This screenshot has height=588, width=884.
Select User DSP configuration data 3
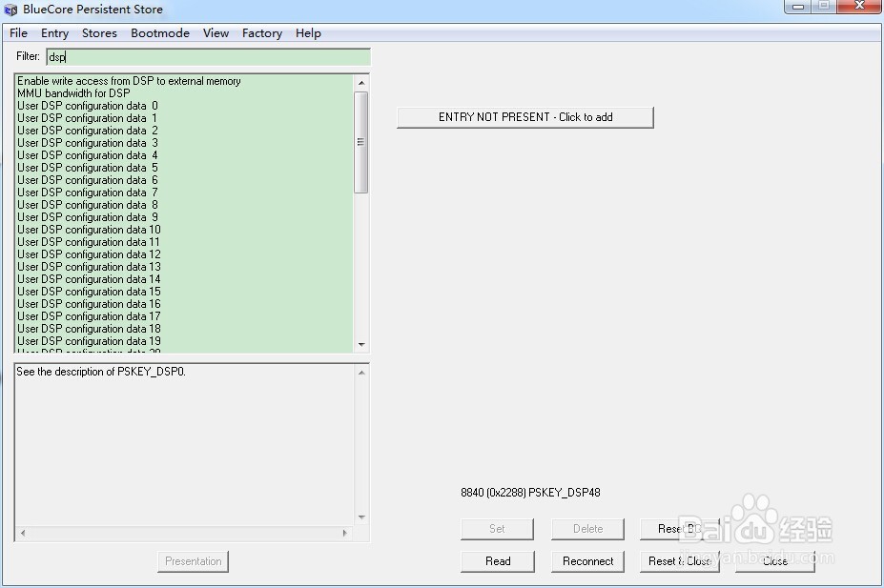tap(184, 143)
